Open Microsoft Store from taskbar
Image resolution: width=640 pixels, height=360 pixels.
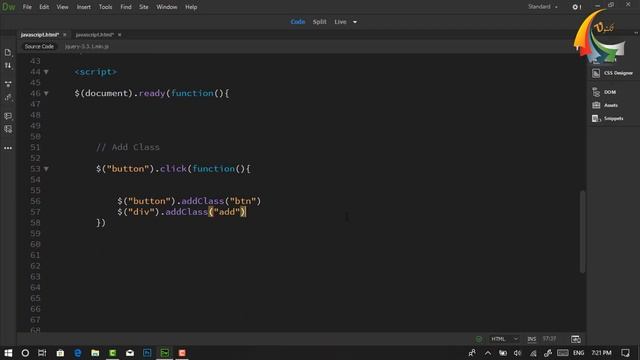pos(60,353)
